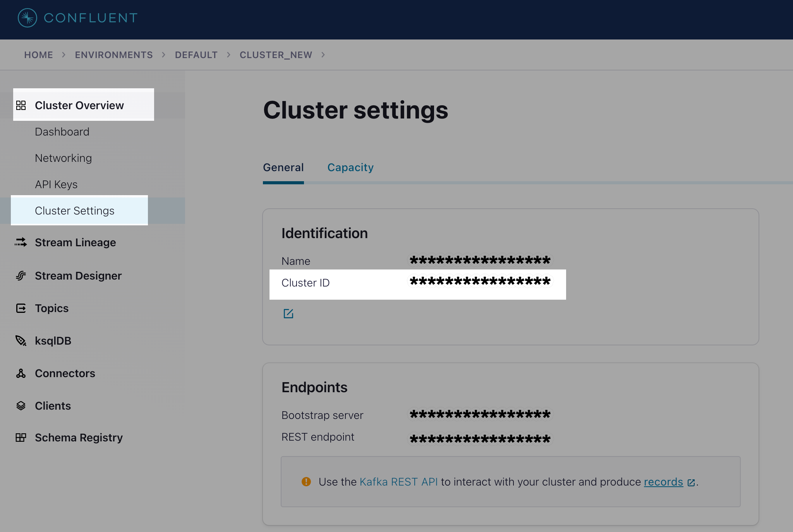The image size is (793, 532).
Task: Click the Name label in Identification
Action: [x=296, y=261]
